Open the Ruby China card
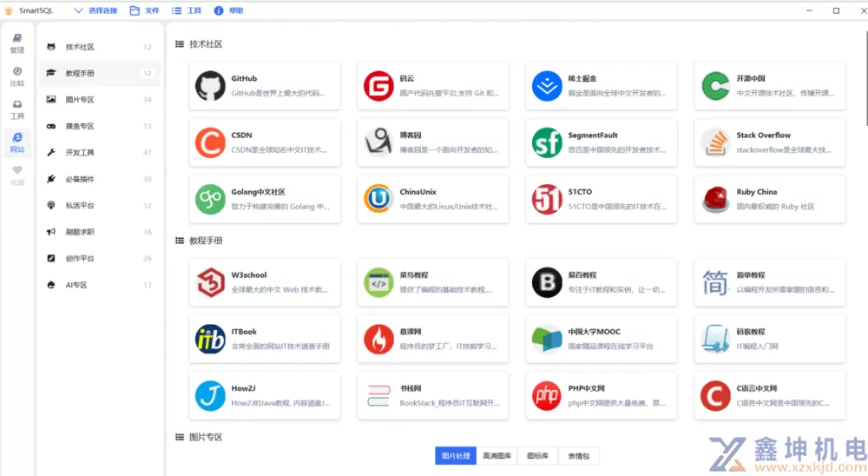The height and width of the screenshot is (476, 868). pyautogui.click(x=769, y=200)
